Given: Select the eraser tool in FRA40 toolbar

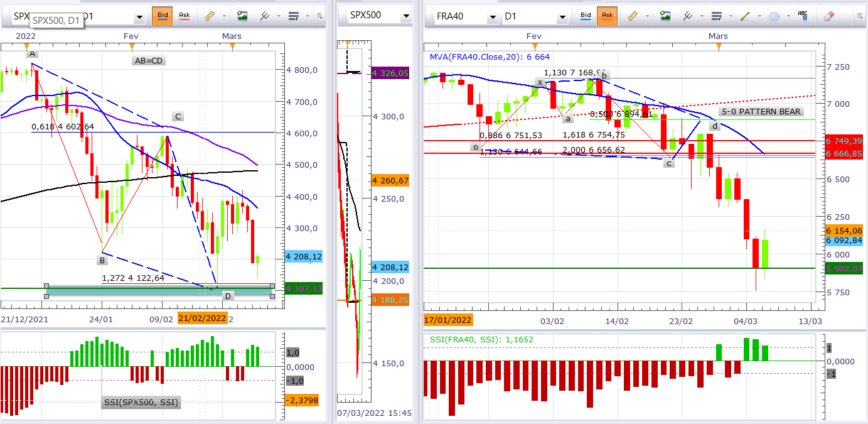Looking at the screenshot, I should (x=828, y=16).
